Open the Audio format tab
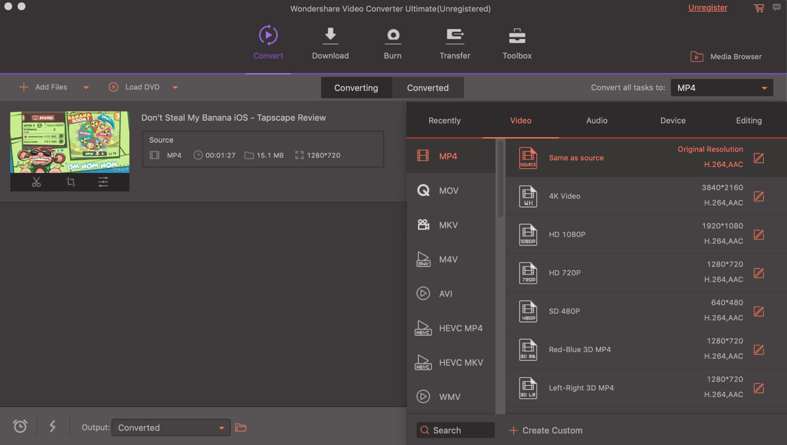The height and width of the screenshot is (445, 787). tap(597, 120)
